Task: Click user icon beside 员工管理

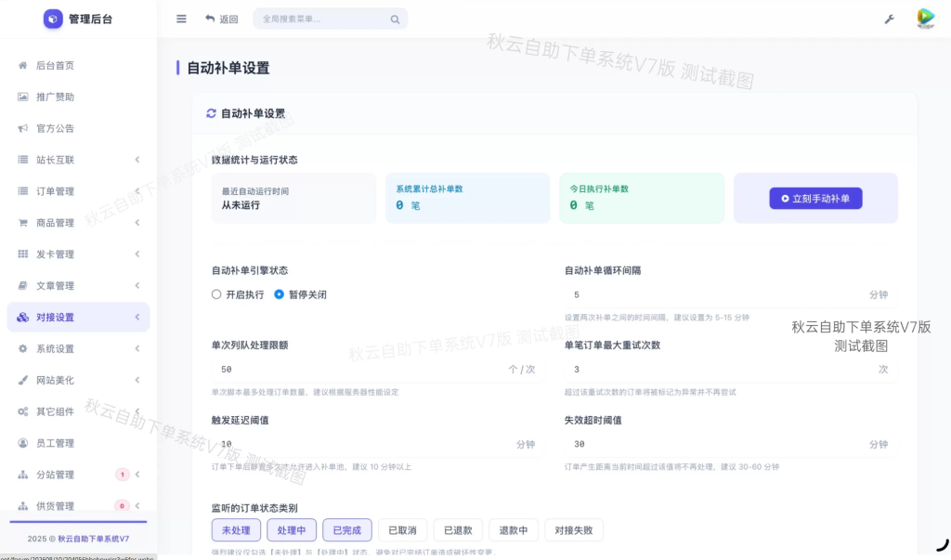Action: pos(22,443)
